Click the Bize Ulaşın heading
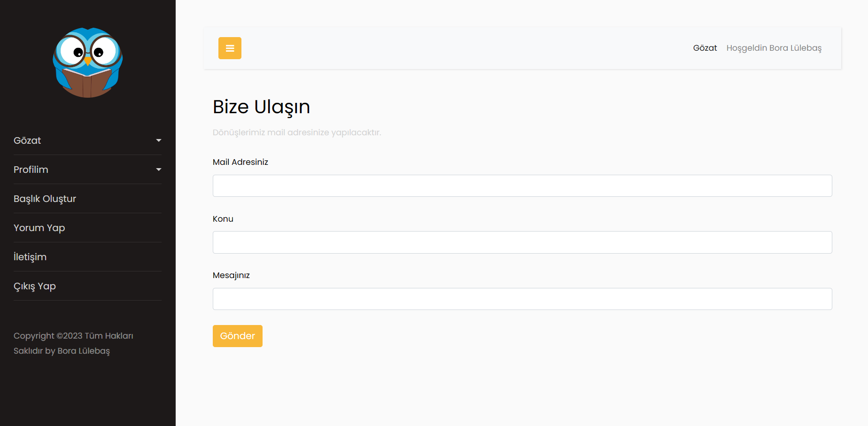 click(x=262, y=107)
